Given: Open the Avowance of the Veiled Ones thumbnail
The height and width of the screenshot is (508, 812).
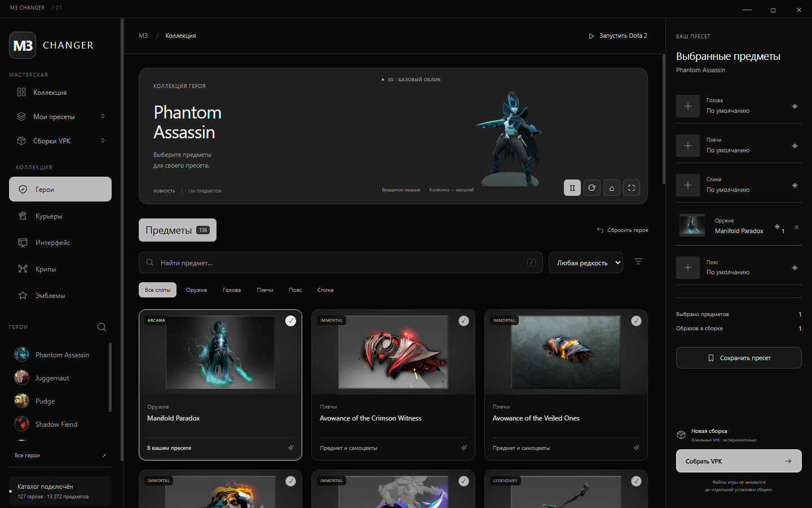Looking at the screenshot, I should tap(566, 352).
